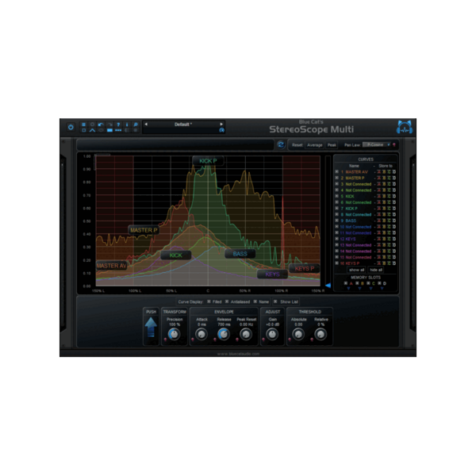Click the Blue Cat headphones logo
The image size is (476, 476).
(x=405, y=128)
